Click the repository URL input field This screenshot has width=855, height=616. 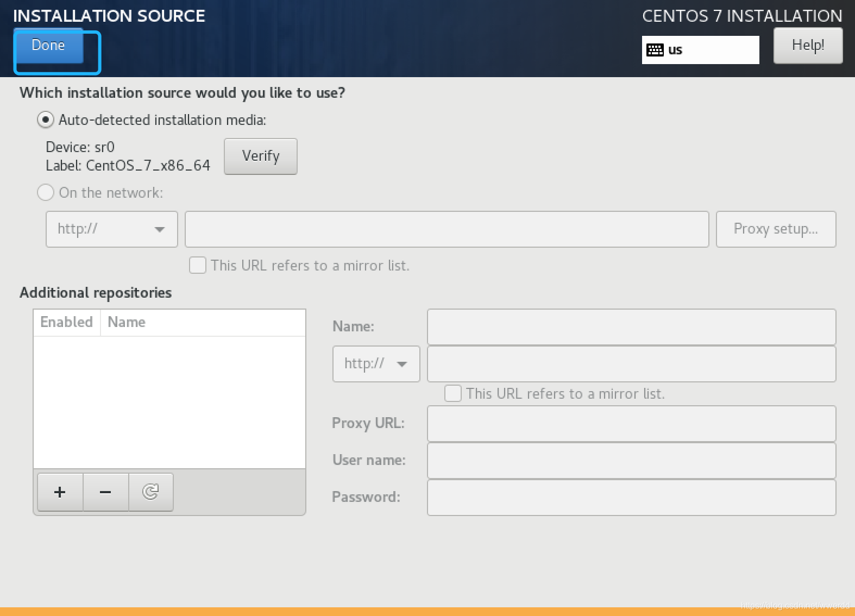pyautogui.click(x=632, y=364)
